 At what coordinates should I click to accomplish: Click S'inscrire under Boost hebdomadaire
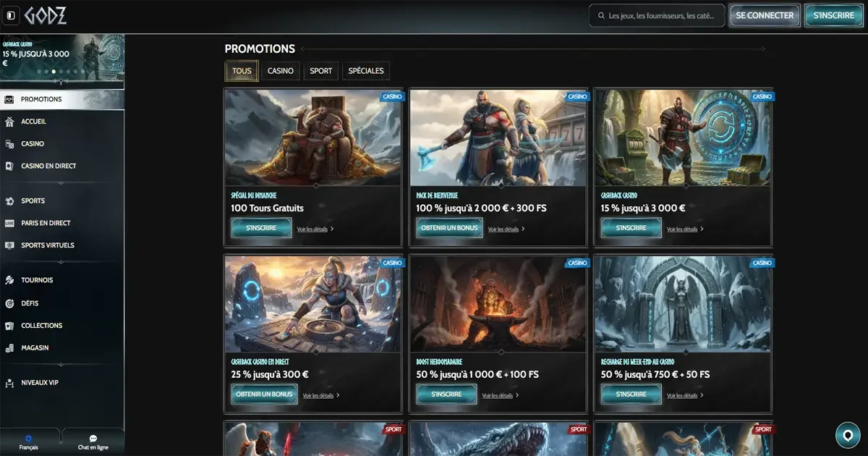[x=446, y=394]
